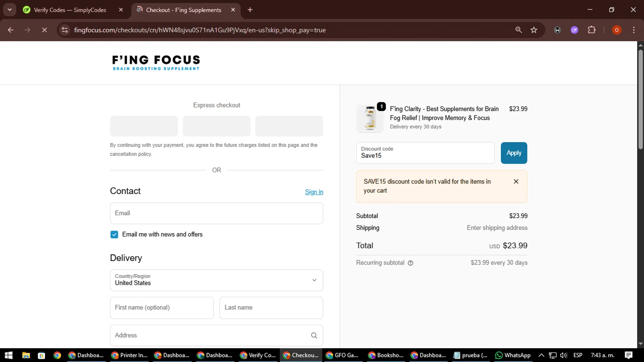Click the Recurring subtotal help icon
Viewport: 644px width, 362px height.
(x=410, y=263)
